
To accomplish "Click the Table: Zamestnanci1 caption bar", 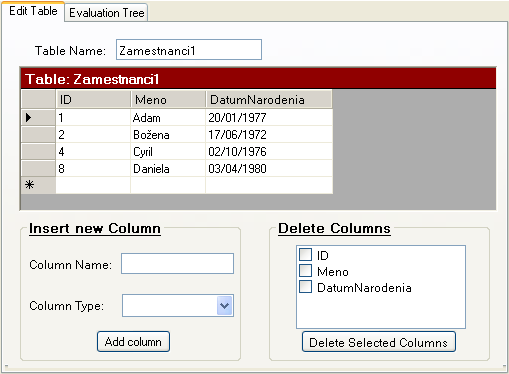I will 258,79.
